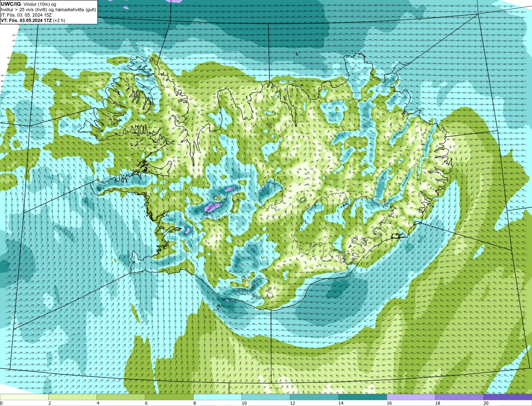532x406 pixels.
Task: Click the purple 18–20 m/s legend swatch
Action: [459, 397]
